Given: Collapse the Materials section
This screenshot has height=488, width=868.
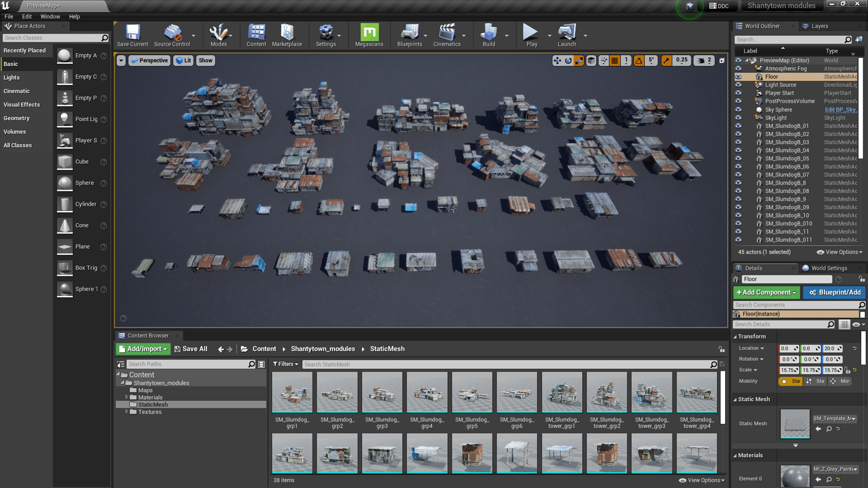Looking at the screenshot, I should tap(735, 456).
